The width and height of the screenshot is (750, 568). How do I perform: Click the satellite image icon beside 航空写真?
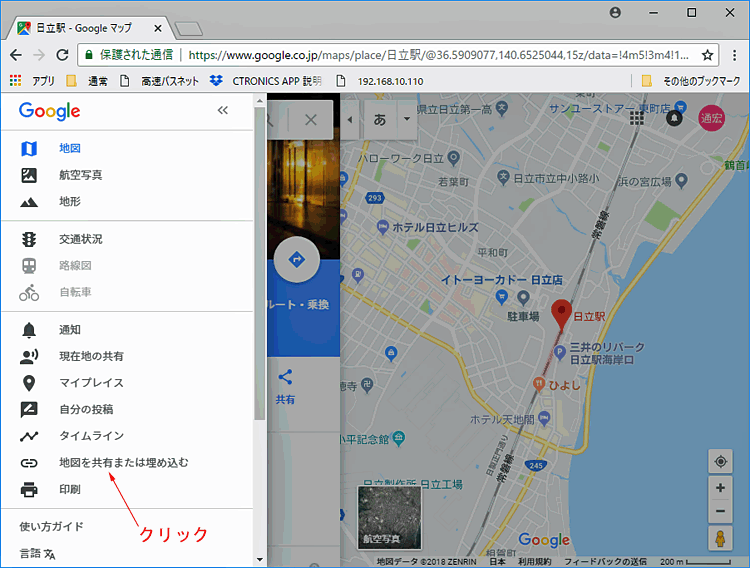pyautogui.click(x=29, y=175)
